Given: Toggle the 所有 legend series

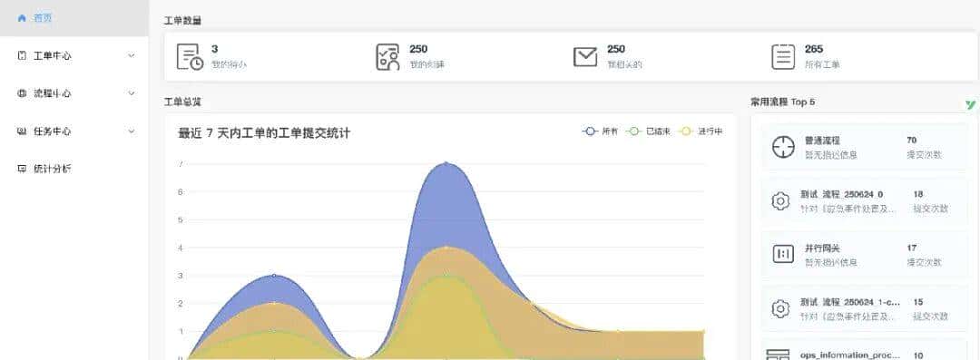Looking at the screenshot, I should coord(600,131).
